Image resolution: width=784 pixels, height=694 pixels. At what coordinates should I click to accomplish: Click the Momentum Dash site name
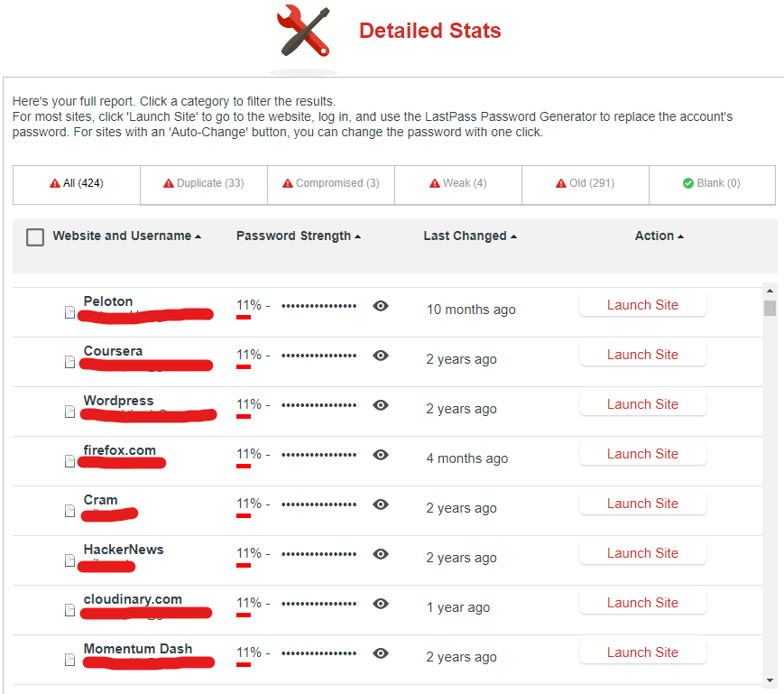137,648
